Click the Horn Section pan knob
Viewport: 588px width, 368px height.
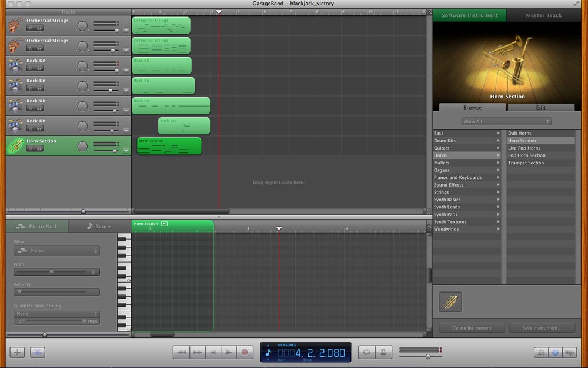point(82,146)
